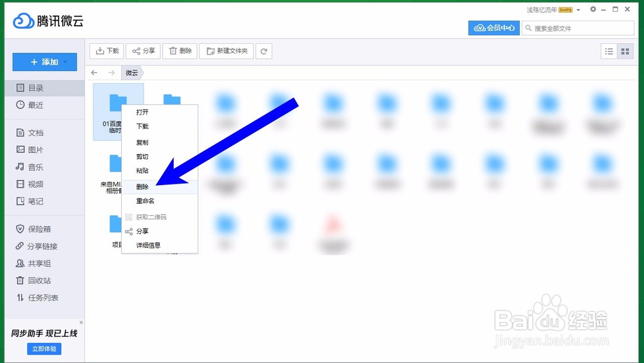Focus the 搜索全部文件 search box
644x363 pixels.
click(578, 28)
